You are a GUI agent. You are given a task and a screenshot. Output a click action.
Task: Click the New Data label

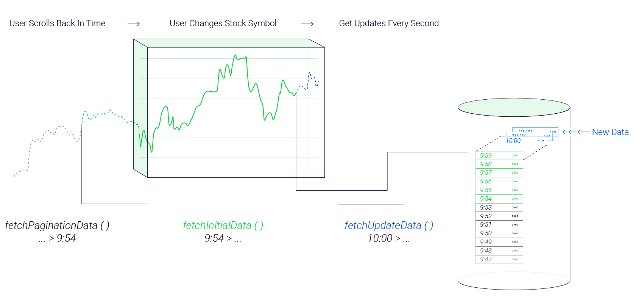point(610,132)
